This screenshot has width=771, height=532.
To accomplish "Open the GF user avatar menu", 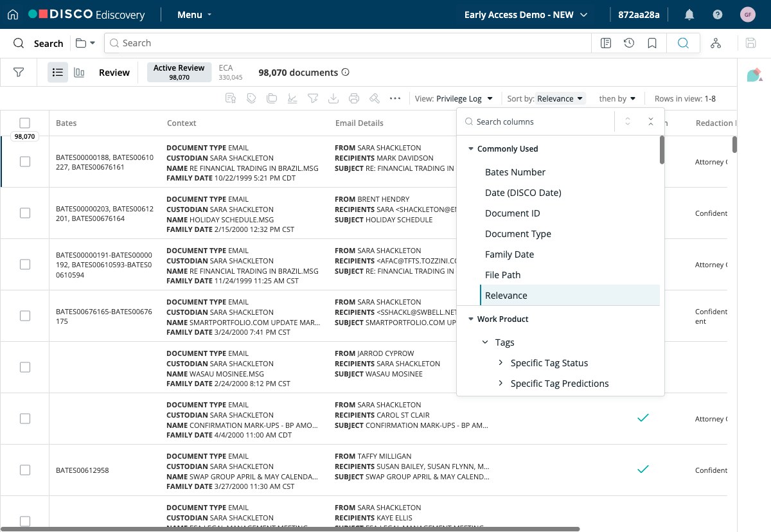I will pos(748,14).
